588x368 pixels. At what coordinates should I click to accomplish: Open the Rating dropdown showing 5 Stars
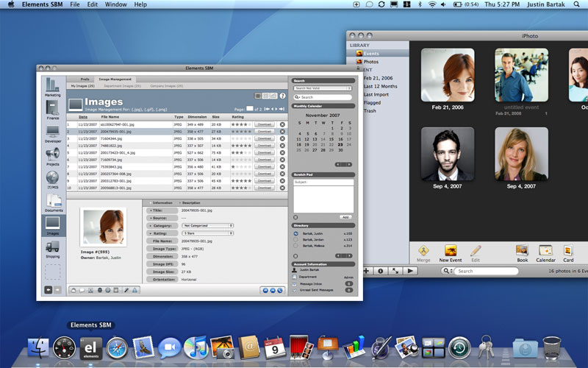pyautogui.click(x=208, y=233)
